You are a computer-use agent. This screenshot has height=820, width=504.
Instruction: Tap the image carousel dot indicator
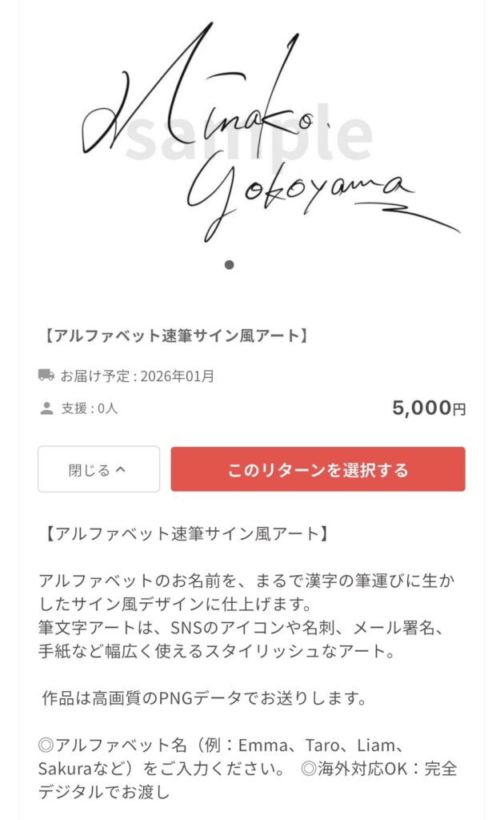click(x=230, y=265)
